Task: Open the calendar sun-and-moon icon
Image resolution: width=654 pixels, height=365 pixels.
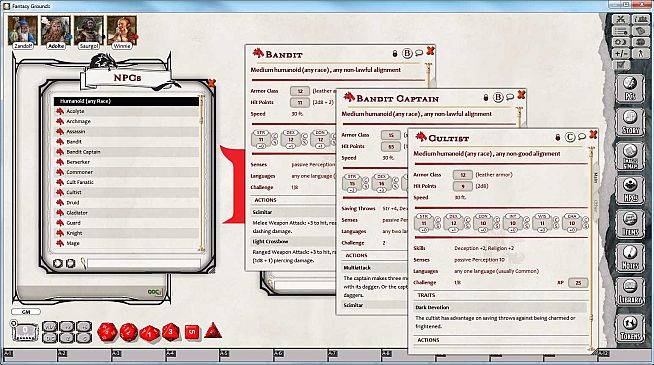Action: tap(621, 42)
